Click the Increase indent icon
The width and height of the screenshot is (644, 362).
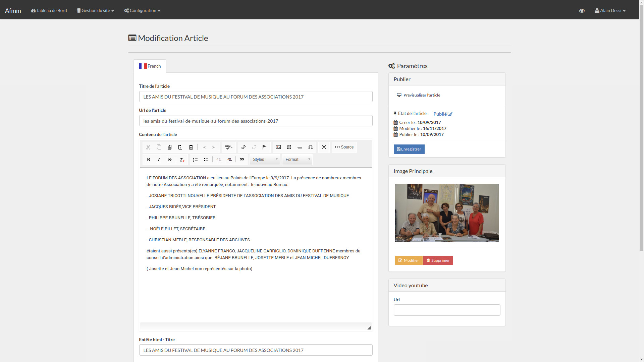(x=229, y=160)
